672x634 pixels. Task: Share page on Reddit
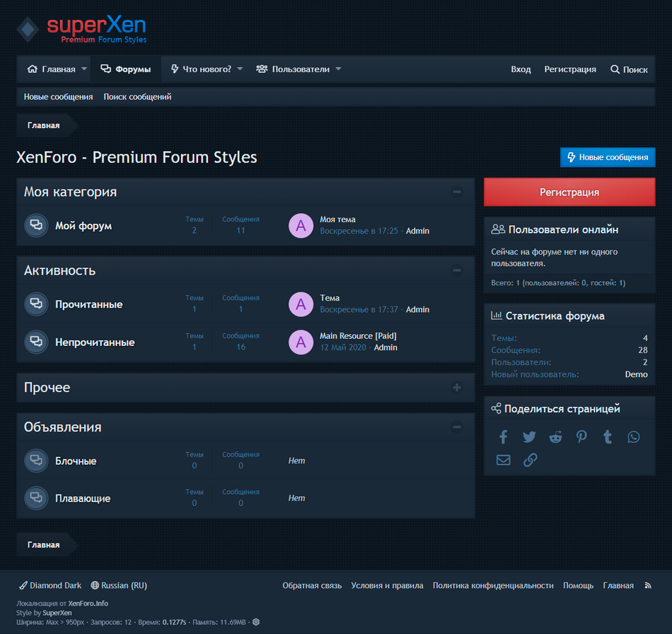tap(555, 437)
